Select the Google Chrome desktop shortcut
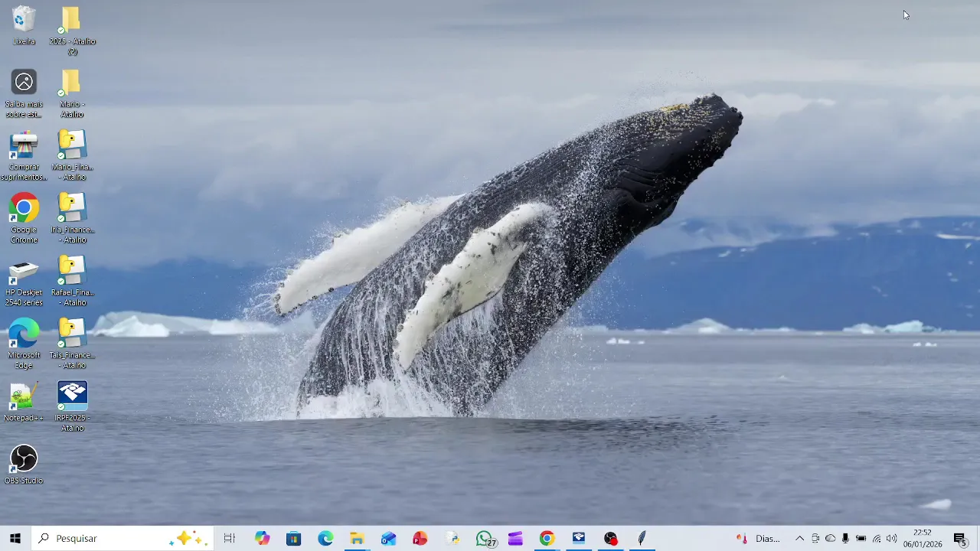This screenshot has width=980, height=551. click(24, 219)
